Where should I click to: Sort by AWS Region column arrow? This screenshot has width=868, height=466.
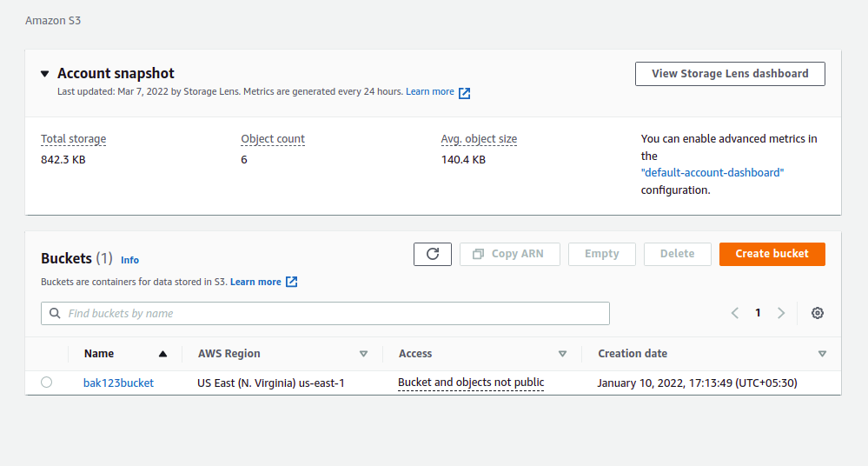click(363, 354)
